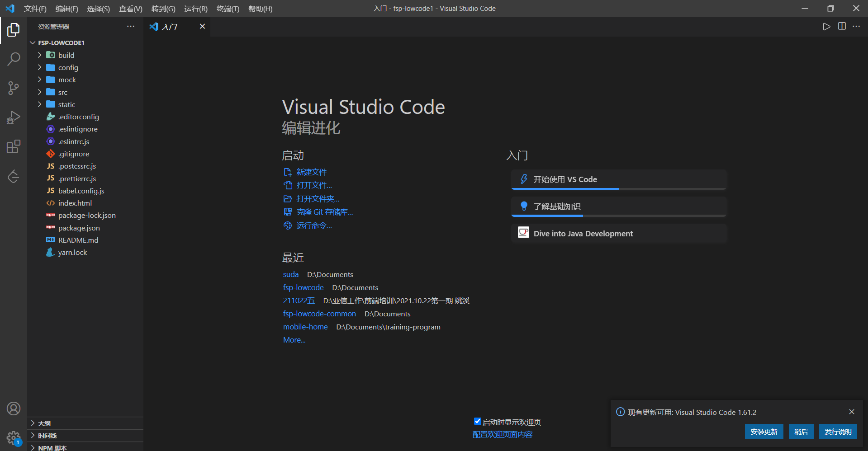This screenshot has width=868, height=451.
Task: Expand the config folder
Action: [39, 67]
